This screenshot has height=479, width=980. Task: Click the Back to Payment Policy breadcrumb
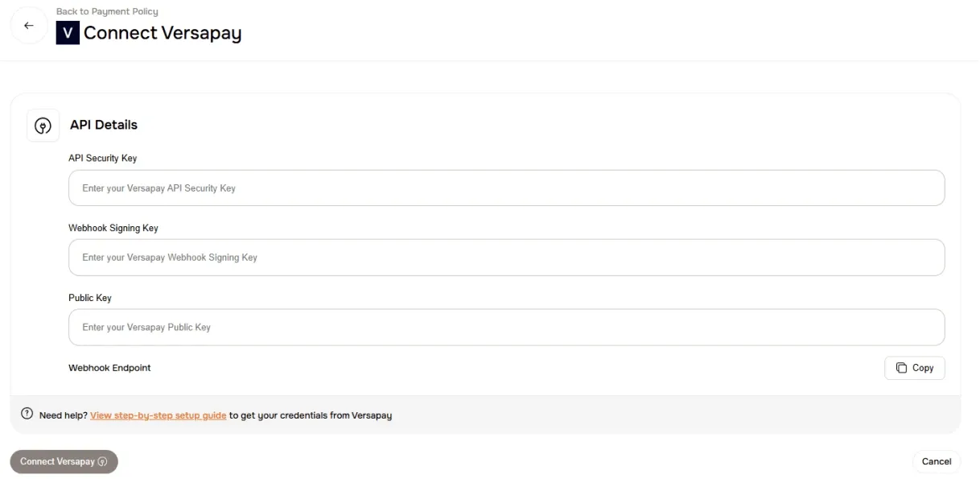106,11
